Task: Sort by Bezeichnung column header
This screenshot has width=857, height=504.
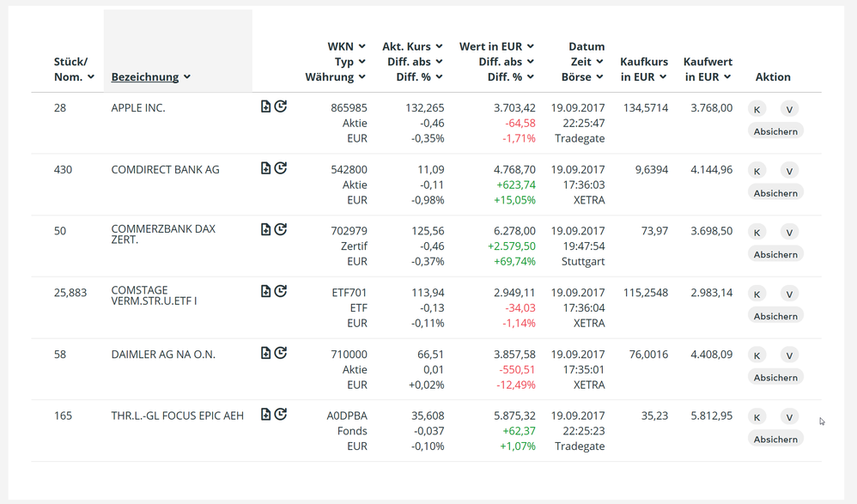Action: coord(145,77)
